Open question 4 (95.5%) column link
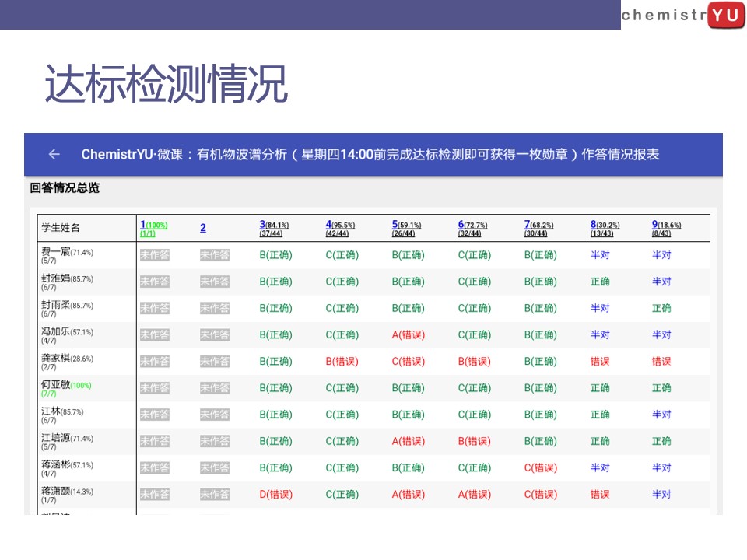The height and width of the screenshot is (560, 747). [340, 228]
